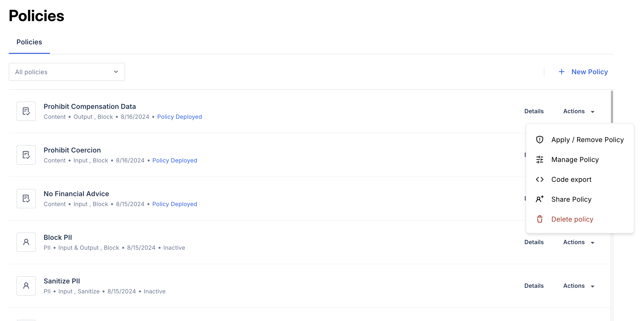Viewport: 644px width, 321px height.
Task: Click the policies list vertical scrollbar
Action: pos(612,107)
